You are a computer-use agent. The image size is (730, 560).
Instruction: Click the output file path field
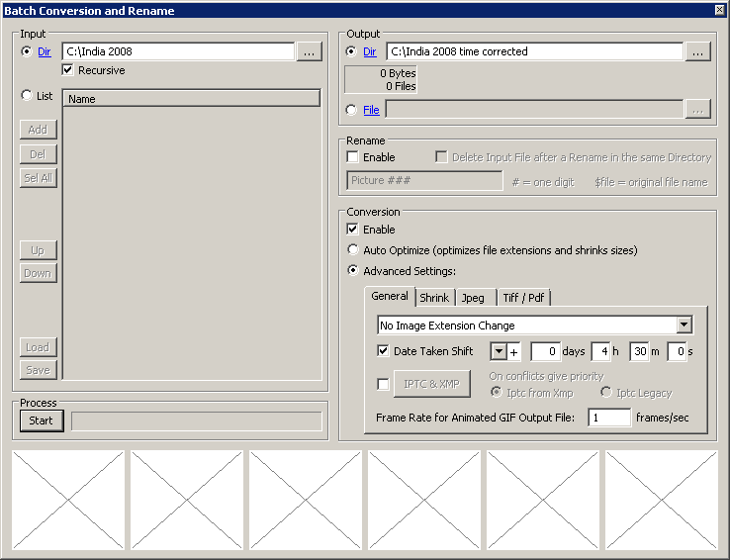click(x=534, y=110)
